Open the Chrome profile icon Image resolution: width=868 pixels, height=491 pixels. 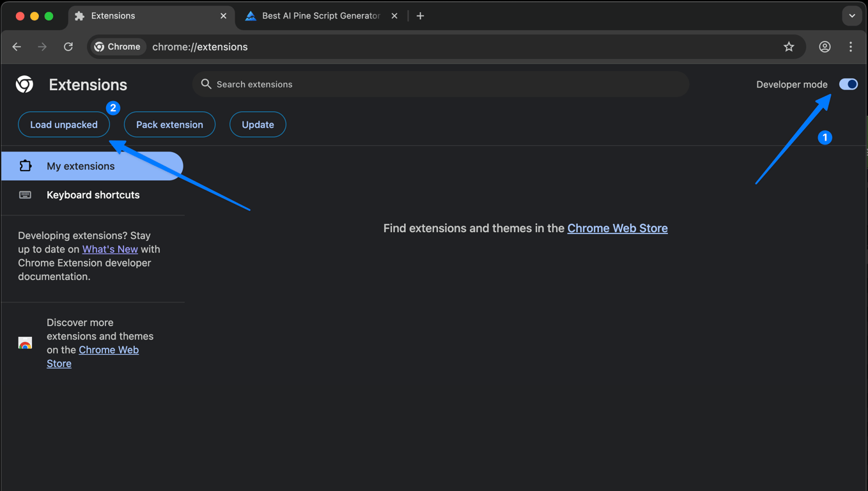[x=825, y=47]
